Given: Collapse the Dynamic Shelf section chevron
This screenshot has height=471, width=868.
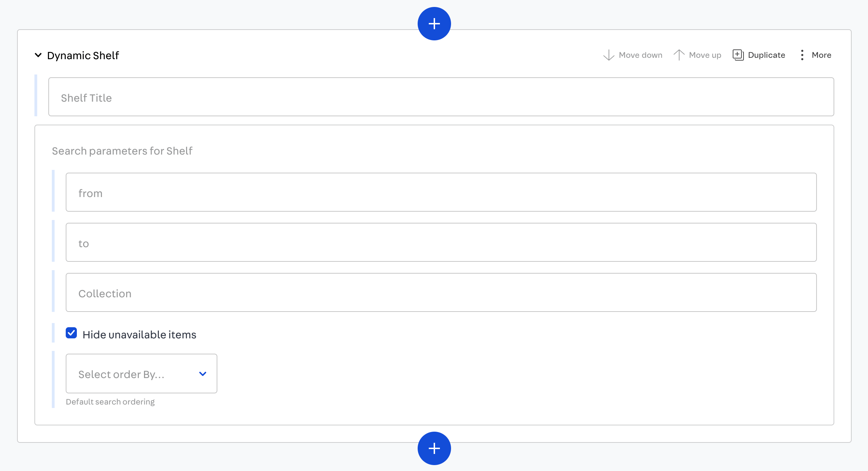Looking at the screenshot, I should 38,55.
